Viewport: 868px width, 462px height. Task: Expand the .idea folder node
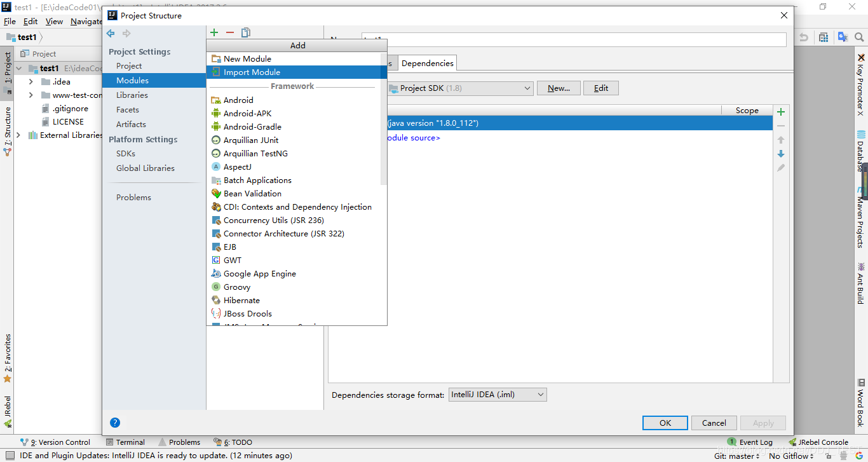pyautogui.click(x=31, y=81)
